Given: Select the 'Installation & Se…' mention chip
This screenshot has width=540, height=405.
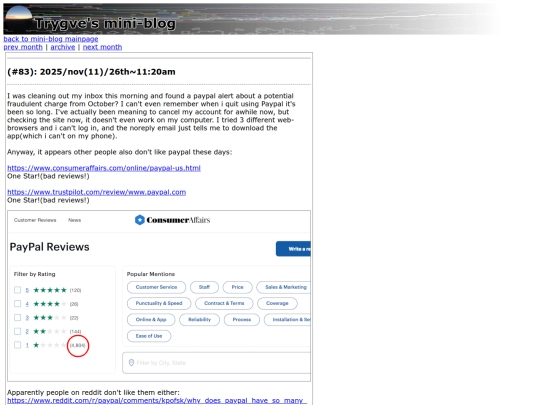Looking at the screenshot, I should pyautogui.click(x=287, y=320).
